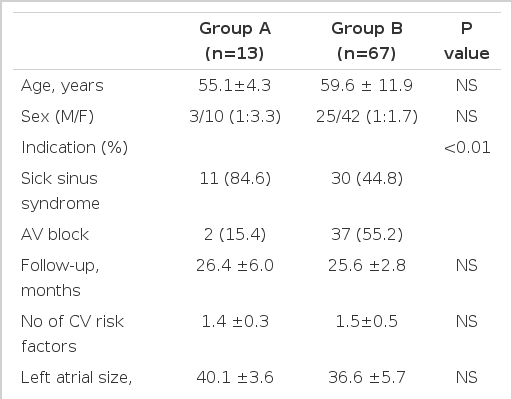
Task: Click the 26.4 ±6.0 follow-up value
Action: [x=235, y=266]
